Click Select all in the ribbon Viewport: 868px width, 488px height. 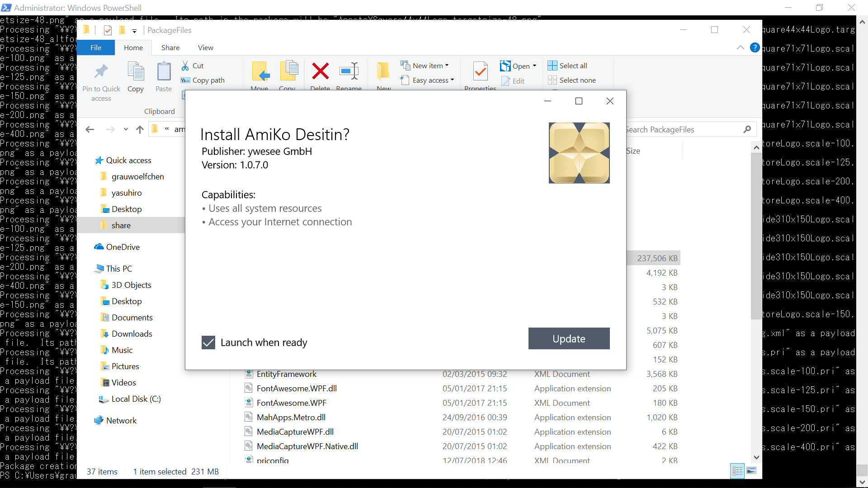click(x=567, y=66)
